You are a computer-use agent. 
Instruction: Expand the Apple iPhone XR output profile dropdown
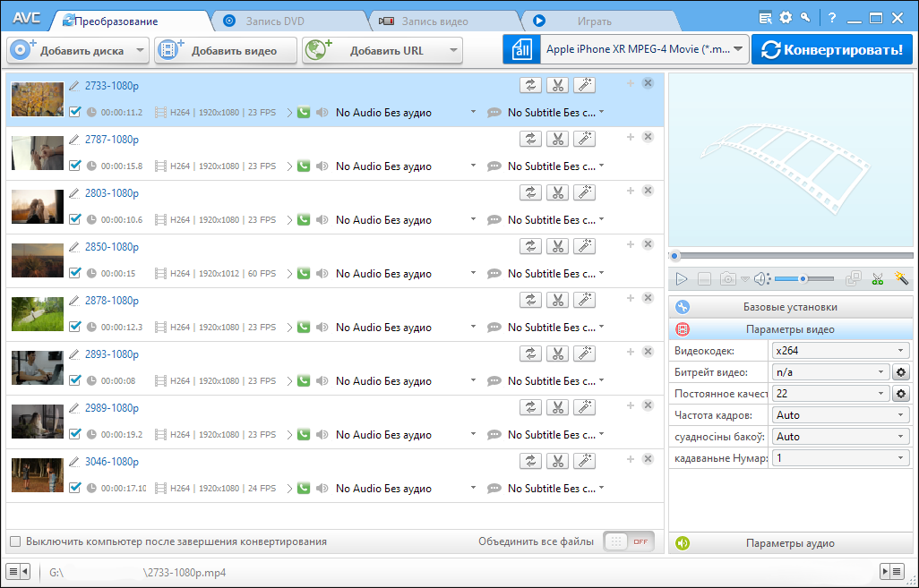737,50
